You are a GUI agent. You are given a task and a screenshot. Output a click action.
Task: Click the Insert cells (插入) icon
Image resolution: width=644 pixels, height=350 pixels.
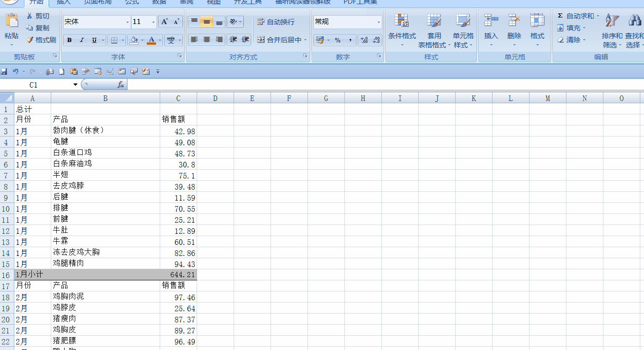[491, 20]
